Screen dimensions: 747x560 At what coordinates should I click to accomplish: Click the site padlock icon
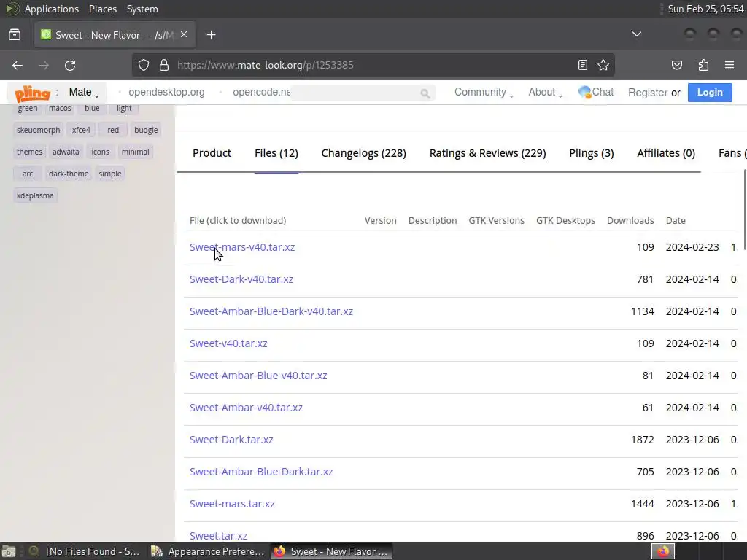point(164,65)
